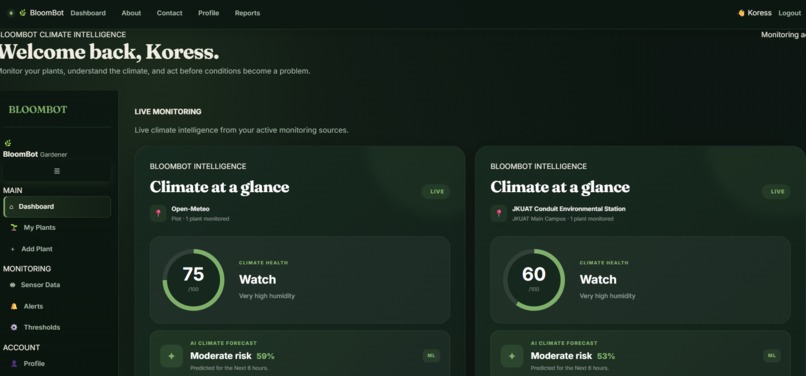Click Watch status on the JKUAT card

tap(598, 280)
